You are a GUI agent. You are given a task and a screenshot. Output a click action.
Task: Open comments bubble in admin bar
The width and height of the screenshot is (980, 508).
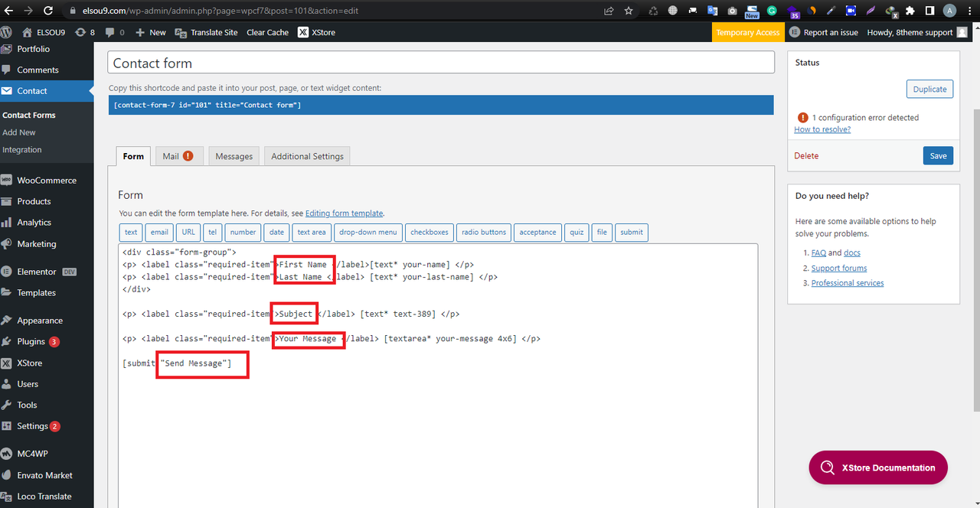pyautogui.click(x=115, y=32)
